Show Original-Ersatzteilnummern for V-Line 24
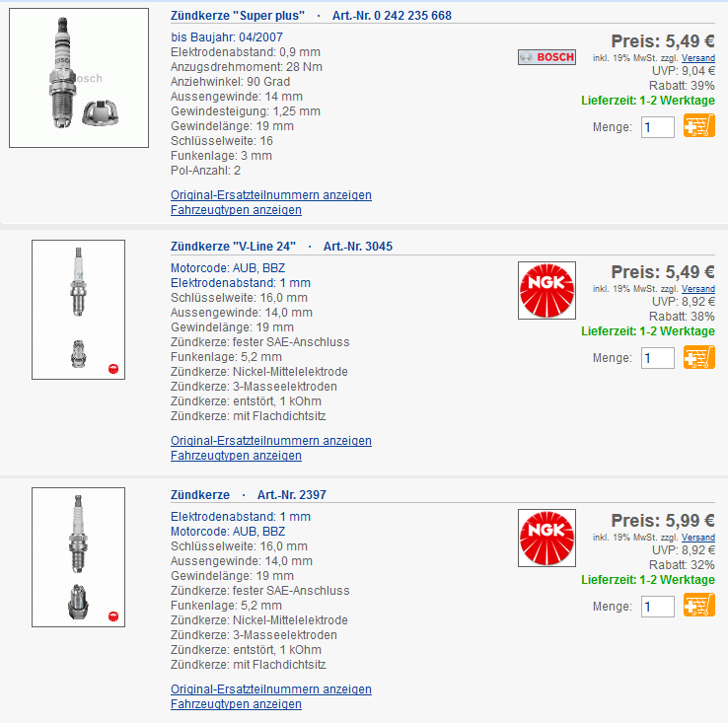Image resolution: width=728 pixels, height=723 pixels. [x=271, y=441]
